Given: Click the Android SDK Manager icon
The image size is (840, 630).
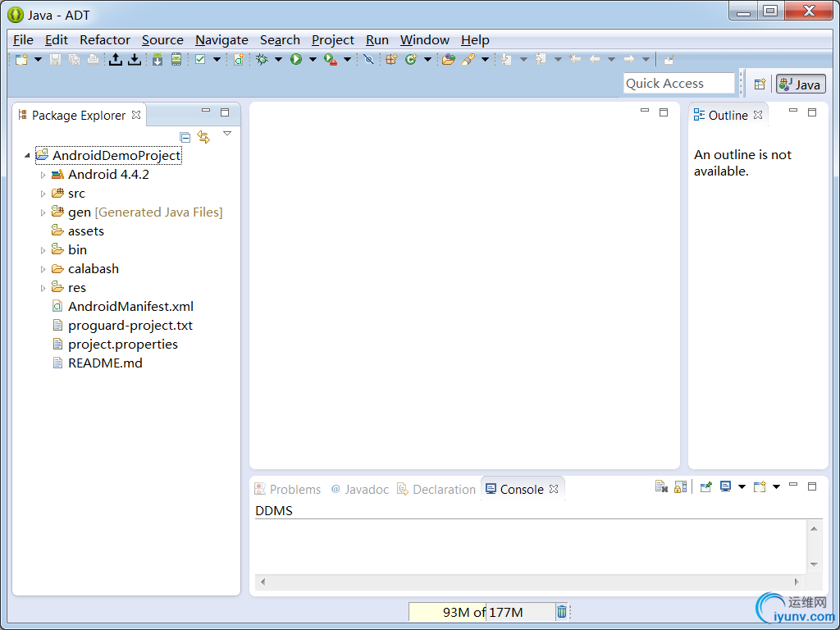Looking at the screenshot, I should [x=157, y=59].
